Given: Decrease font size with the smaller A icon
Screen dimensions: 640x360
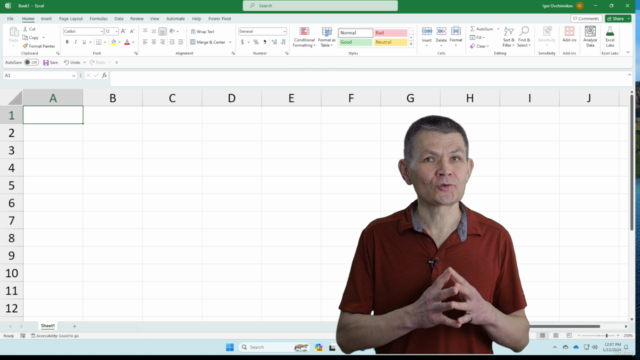Looking at the screenshot, I should tap(132, 31).
